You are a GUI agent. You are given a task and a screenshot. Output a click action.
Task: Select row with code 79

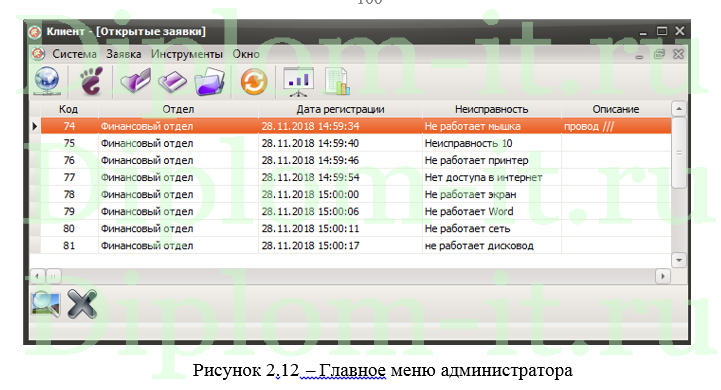(x=356, y=211)
